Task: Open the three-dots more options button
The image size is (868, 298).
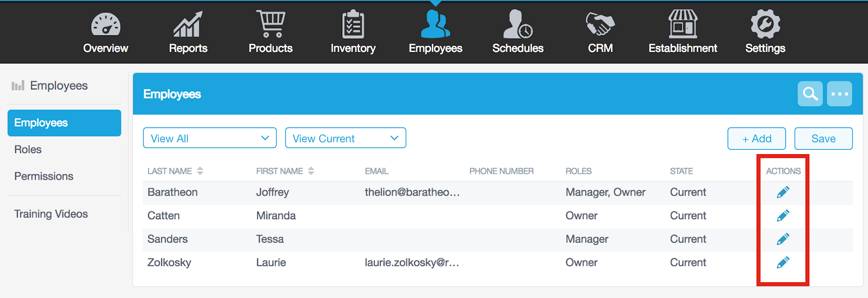Action: pyautogui.click(x=840, y=94)
